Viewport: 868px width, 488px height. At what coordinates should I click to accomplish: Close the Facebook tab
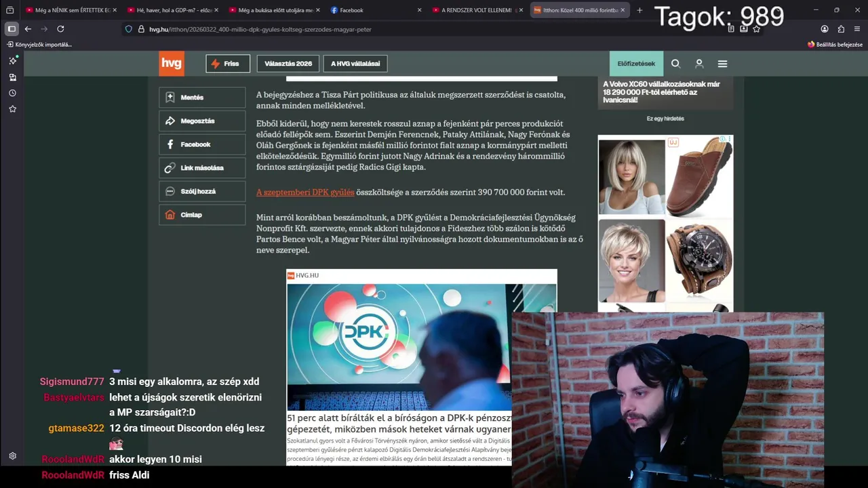(x=419, y=10)
